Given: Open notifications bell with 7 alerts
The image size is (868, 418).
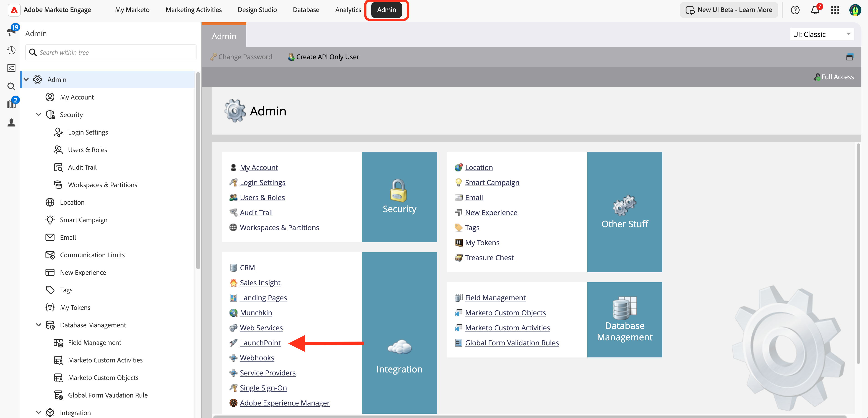Looking at the screenshot, I should tap(815, 10).
